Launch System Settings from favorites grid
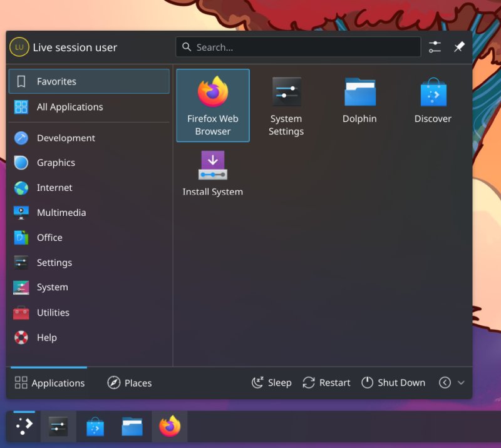 pyautogui.click(x=286, y=105)
